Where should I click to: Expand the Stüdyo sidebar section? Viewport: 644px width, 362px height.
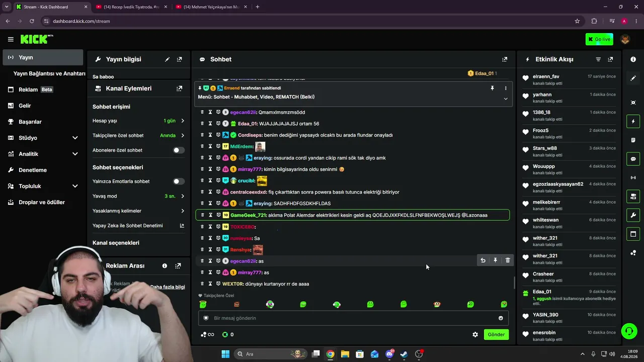coord(75,138)
